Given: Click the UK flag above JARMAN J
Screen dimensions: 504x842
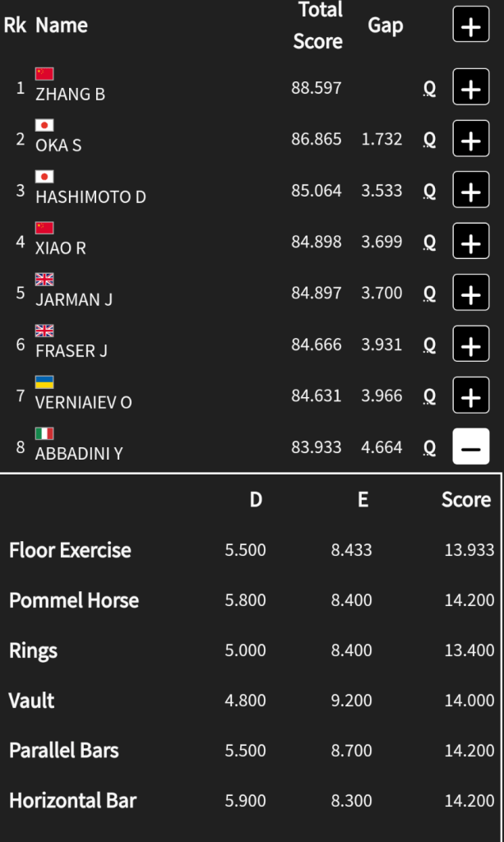Looking at the screenshot, I should [x=44, y=280].
